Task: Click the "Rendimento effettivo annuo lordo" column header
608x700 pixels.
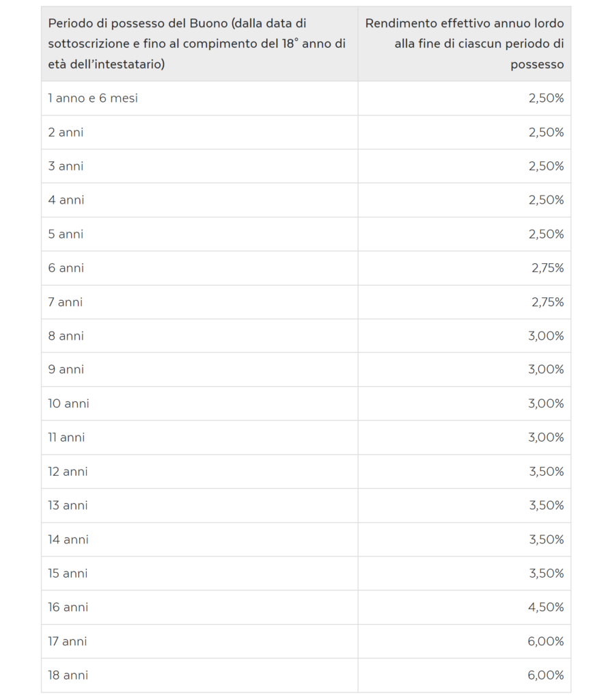Action: pyautogui.click(x=465, y=44)
